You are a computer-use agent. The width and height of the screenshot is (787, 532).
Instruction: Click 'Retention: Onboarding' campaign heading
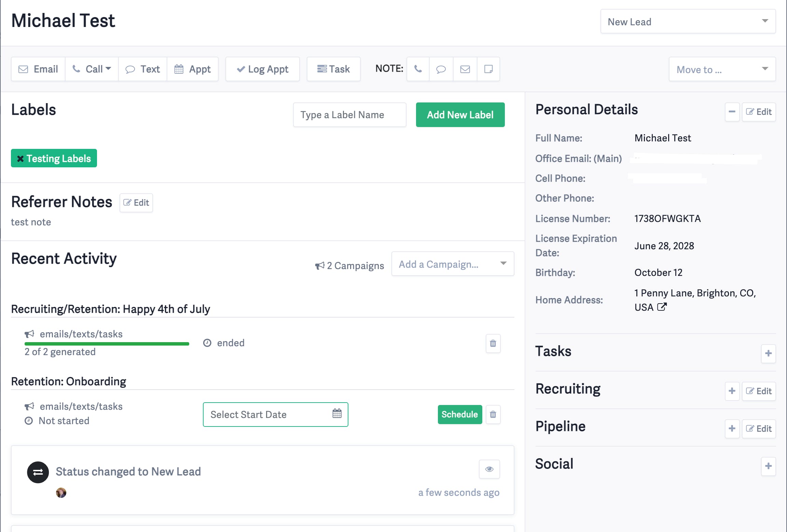pos(69,381)
